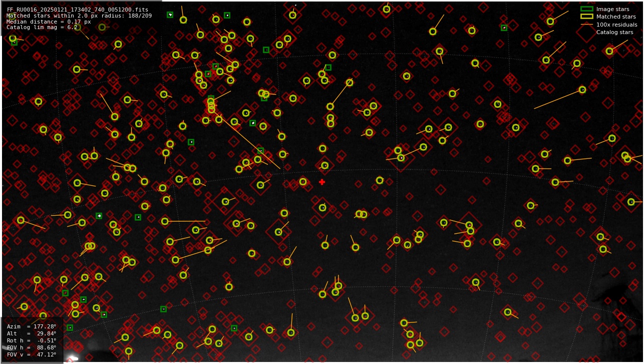
Task: Click the orange 100x residuals legend line
Action: point(587,25)
